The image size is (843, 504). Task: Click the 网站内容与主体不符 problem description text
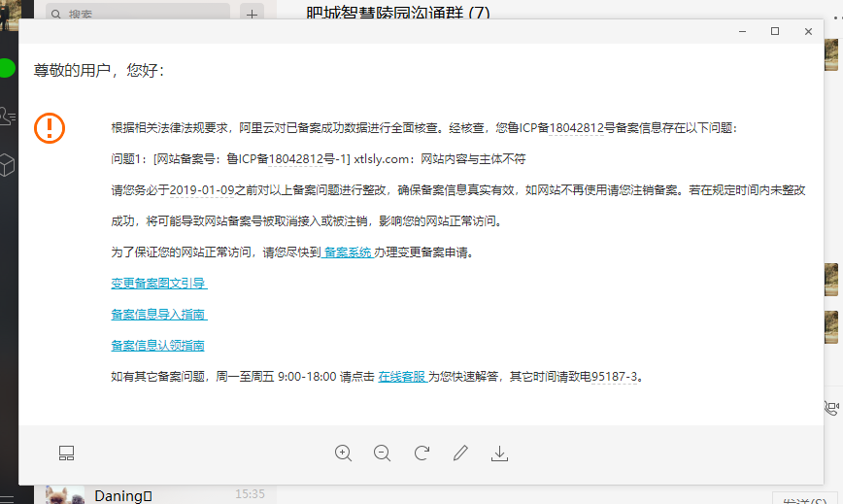[x=473, y=159]
